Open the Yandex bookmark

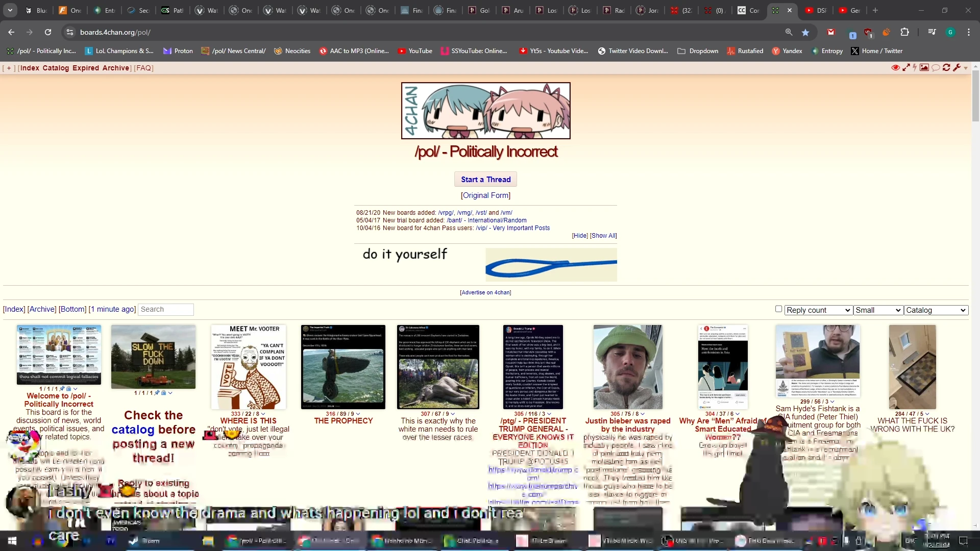[787, 51]
